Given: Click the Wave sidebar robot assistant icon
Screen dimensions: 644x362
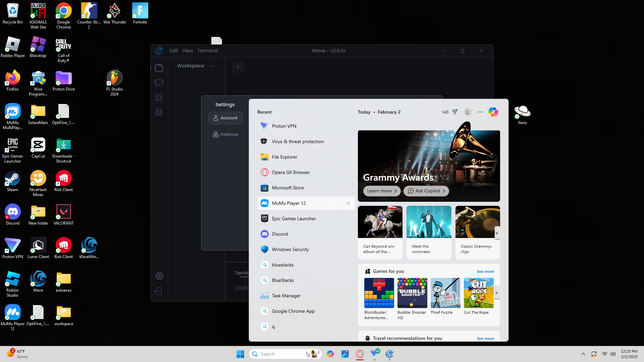Looking at the screenshot, I should coord(159,82).
